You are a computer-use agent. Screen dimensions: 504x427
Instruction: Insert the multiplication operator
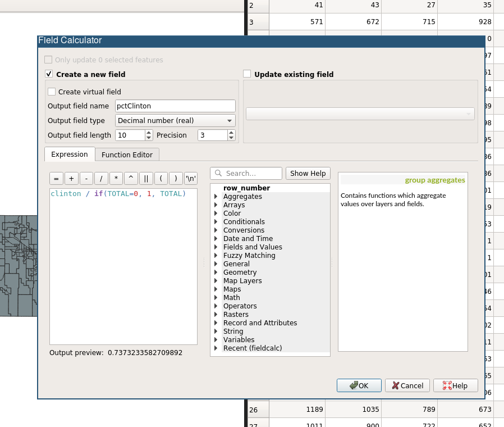(x=116, y=179)
